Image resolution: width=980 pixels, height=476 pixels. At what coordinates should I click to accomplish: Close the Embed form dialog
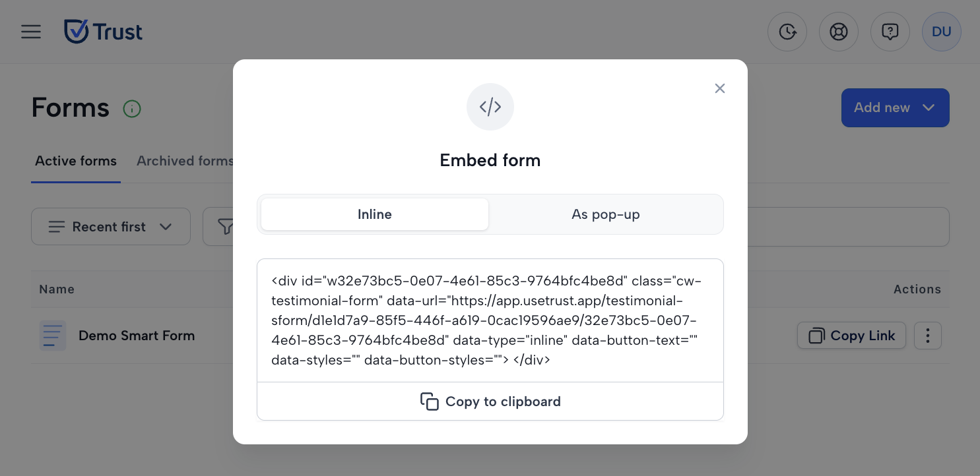pyautogui.click(x=720, y=88)
